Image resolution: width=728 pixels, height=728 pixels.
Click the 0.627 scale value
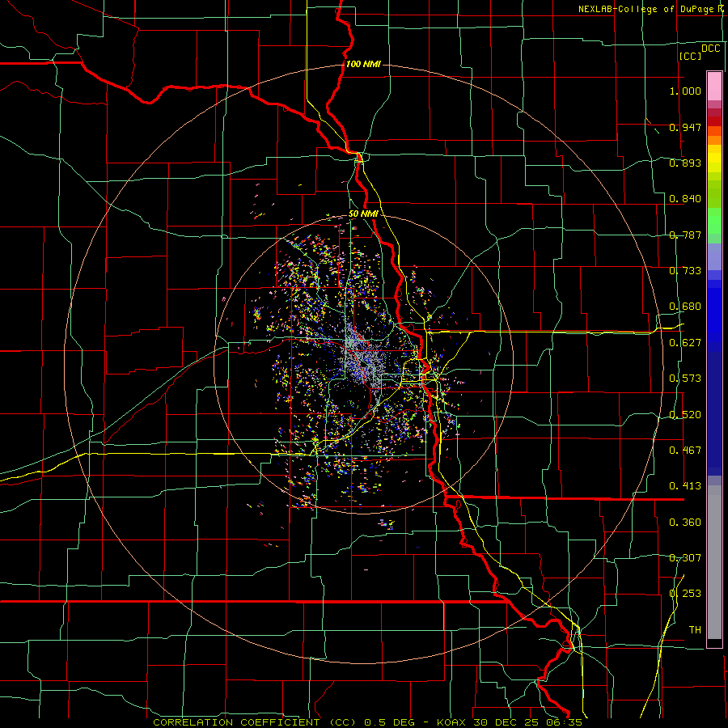[685, 343]
